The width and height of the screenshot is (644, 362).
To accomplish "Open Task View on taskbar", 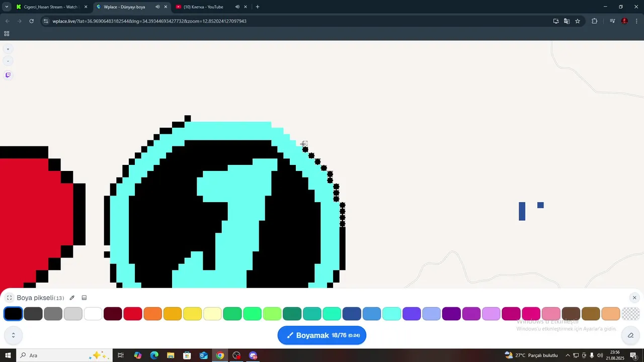I will (121, 355).
